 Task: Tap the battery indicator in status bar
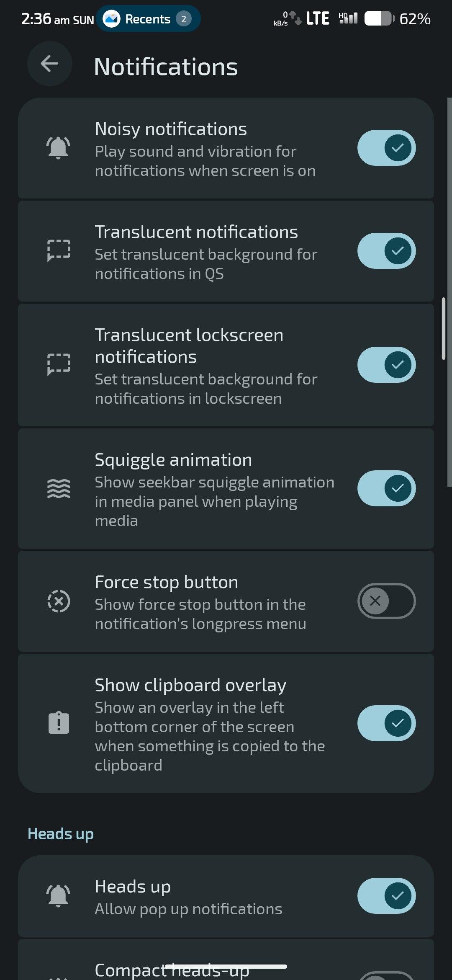tap(379, 19)
